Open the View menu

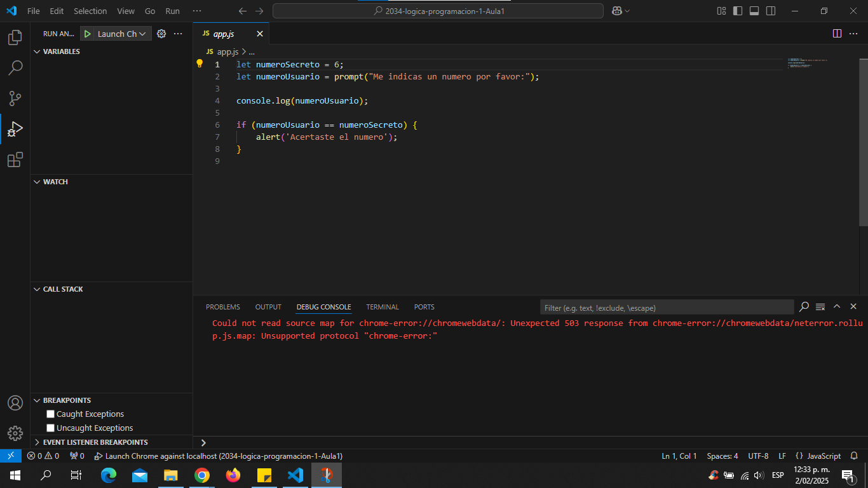(x=126, y=11)
